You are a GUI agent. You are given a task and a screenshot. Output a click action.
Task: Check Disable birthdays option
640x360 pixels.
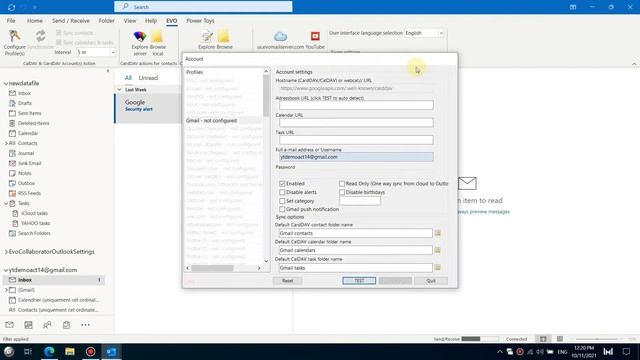click(x=342, y=192)
